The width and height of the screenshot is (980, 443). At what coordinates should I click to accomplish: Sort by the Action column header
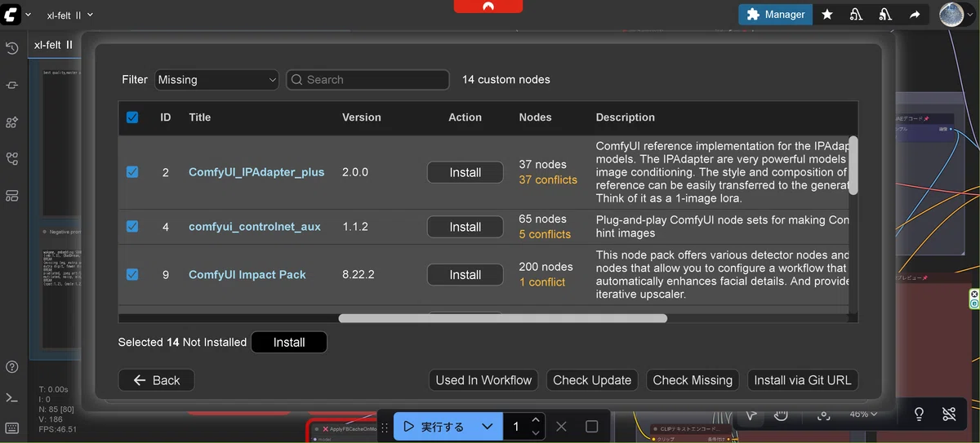click(x=465, y=117)
